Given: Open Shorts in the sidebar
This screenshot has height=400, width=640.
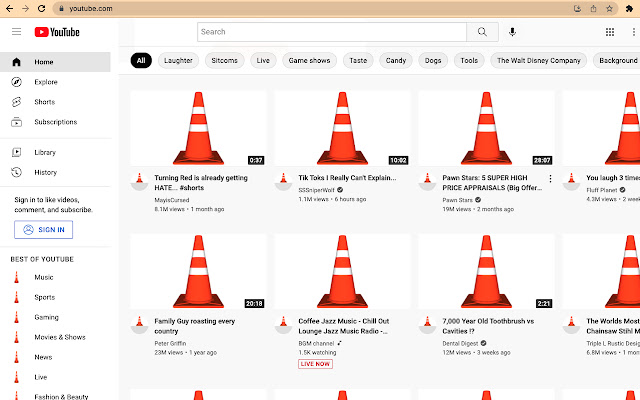Looking at the screenshot, I should 55,102.
